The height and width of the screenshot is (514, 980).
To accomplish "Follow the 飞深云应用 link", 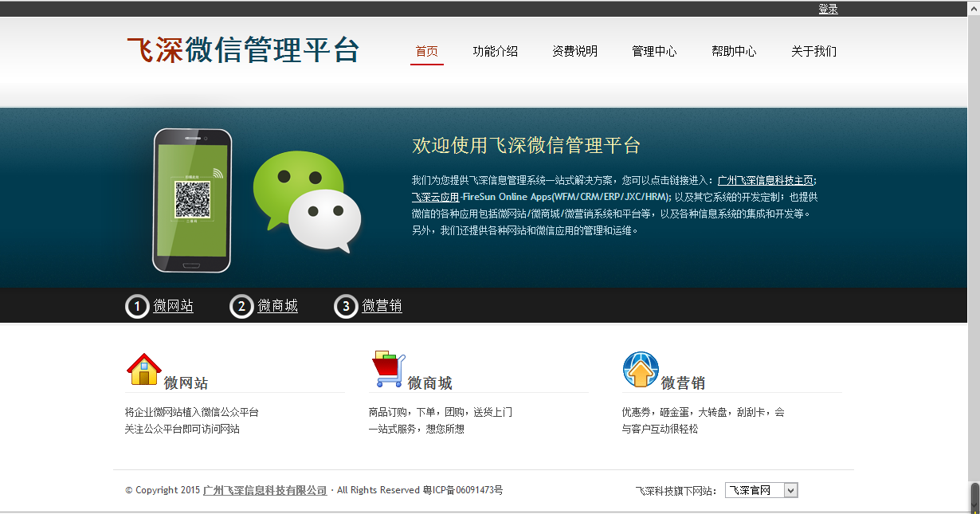I will pos(435,197).
